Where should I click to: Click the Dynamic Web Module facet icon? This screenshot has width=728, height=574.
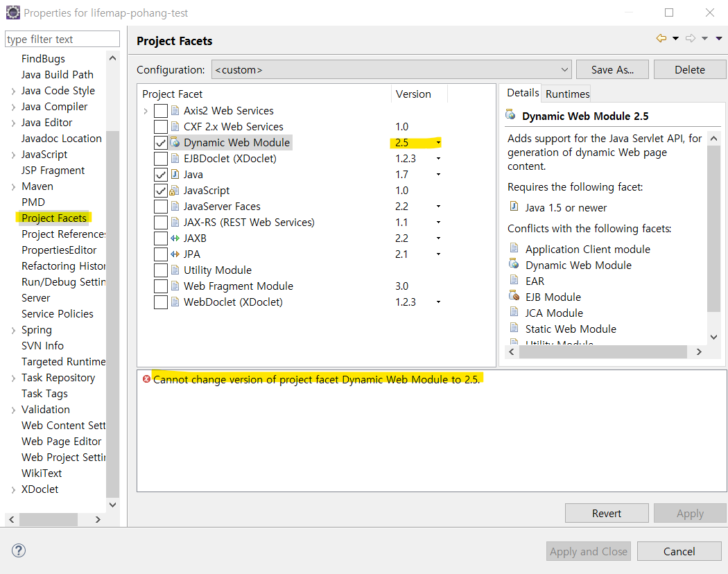(x=175, y=142)
